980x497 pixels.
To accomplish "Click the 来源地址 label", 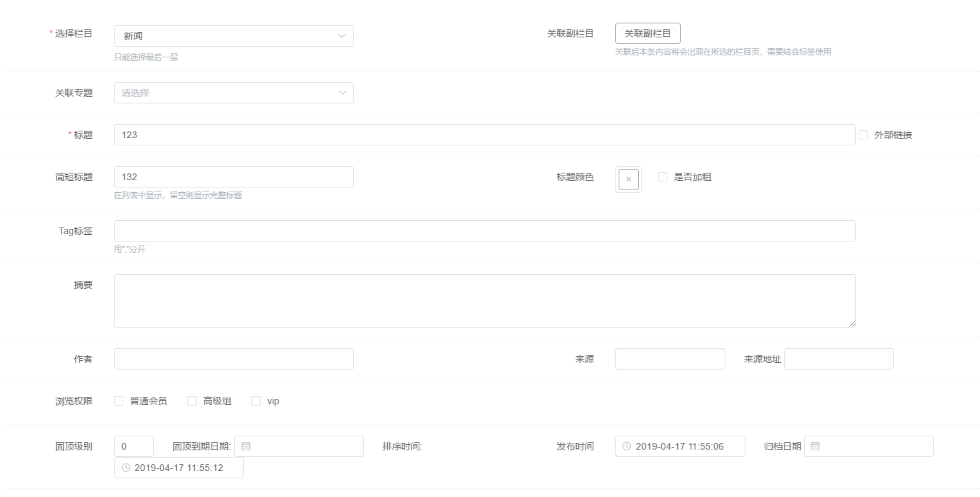I will [763, 359].
